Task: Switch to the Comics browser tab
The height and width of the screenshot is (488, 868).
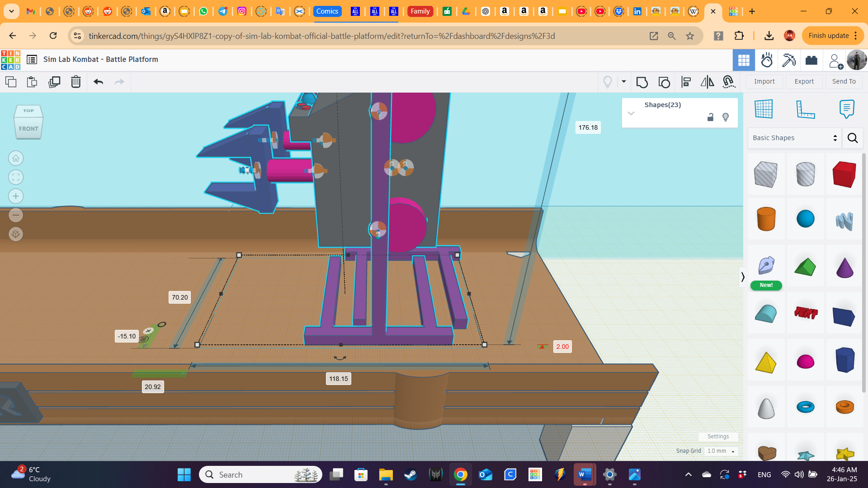Action: click(x=327, y=11)
